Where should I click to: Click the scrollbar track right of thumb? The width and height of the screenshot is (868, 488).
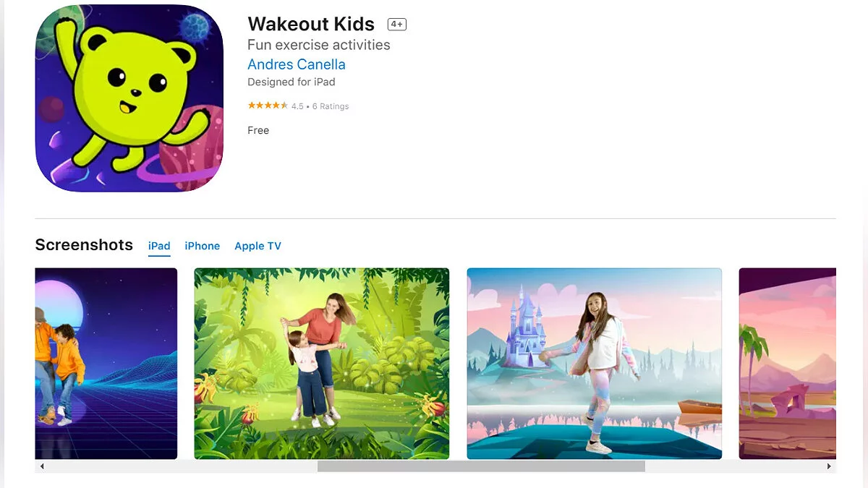coord(733,466)
